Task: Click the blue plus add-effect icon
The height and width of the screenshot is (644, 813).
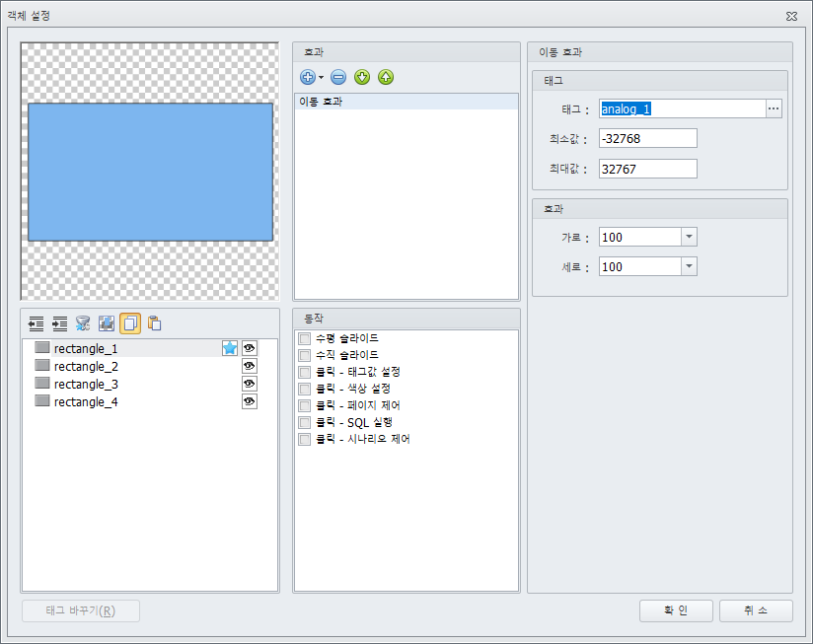Action: click(x=308, y=77)
